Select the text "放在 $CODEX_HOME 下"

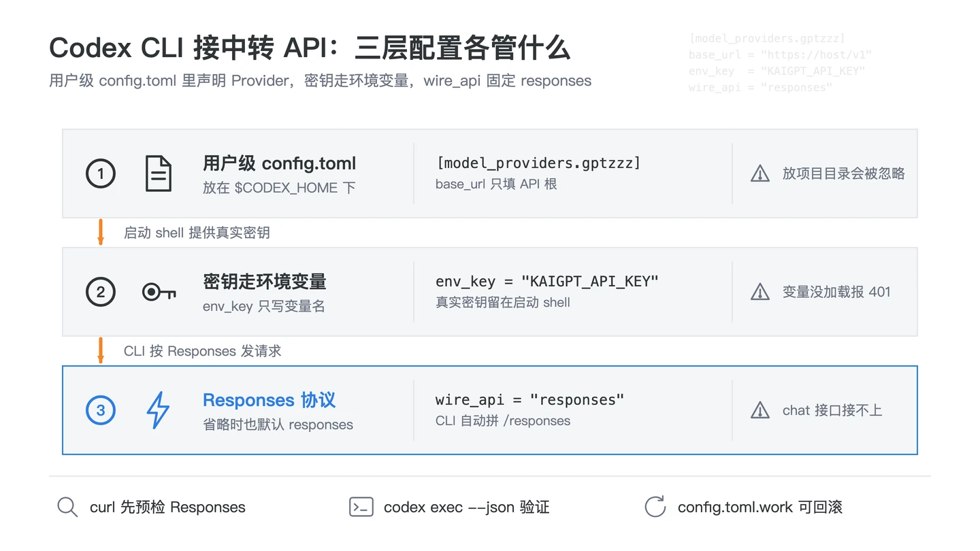pos(279,188)
